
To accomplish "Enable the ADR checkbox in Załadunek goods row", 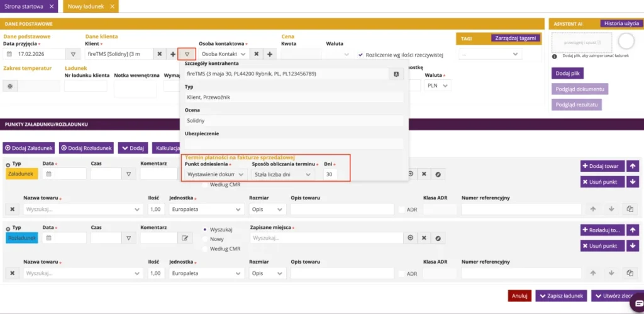I will click(402, 210).
